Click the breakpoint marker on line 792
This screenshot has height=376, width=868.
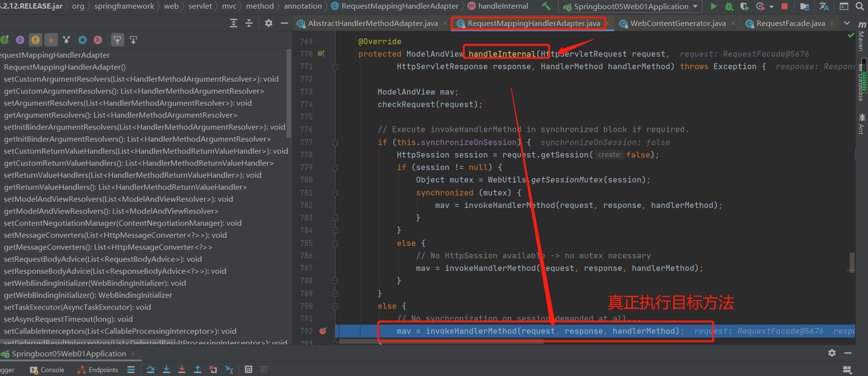click(x=323, y=331)
